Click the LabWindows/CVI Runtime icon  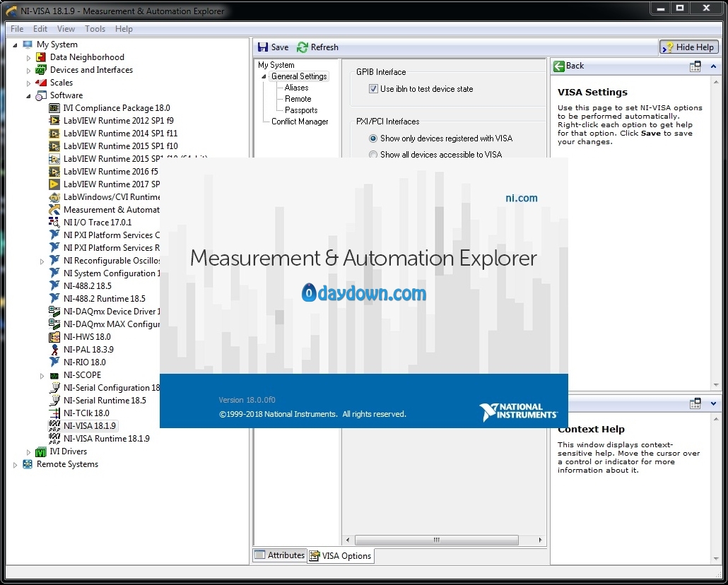point(54,197)
